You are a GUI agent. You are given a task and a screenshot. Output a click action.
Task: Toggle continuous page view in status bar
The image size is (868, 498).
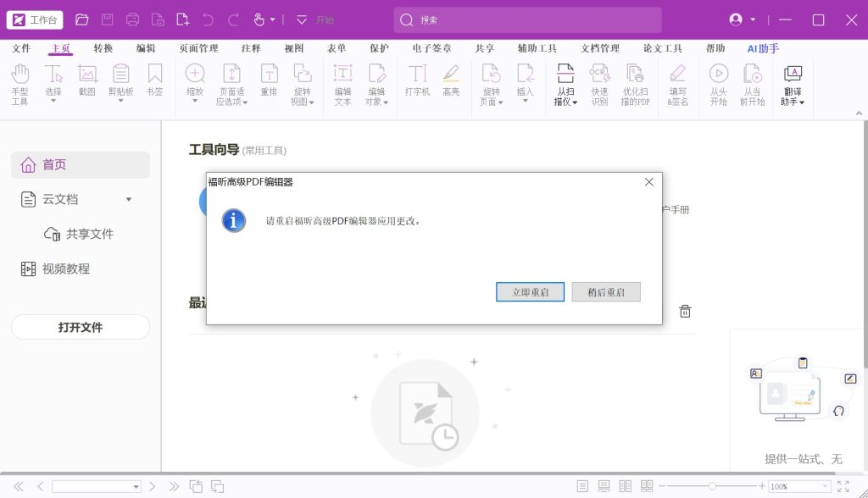(604, 486)
